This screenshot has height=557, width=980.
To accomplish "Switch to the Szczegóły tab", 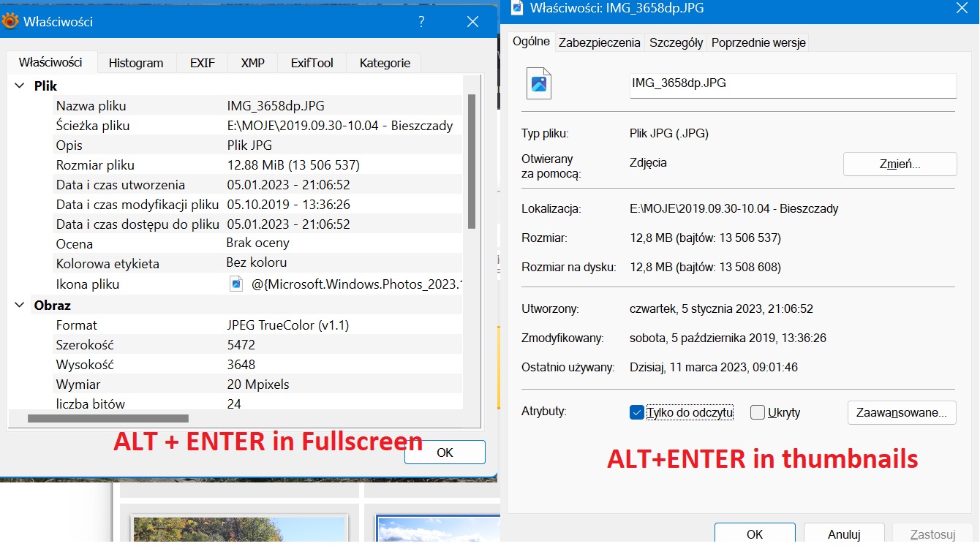I will click(x=676, y=42).
